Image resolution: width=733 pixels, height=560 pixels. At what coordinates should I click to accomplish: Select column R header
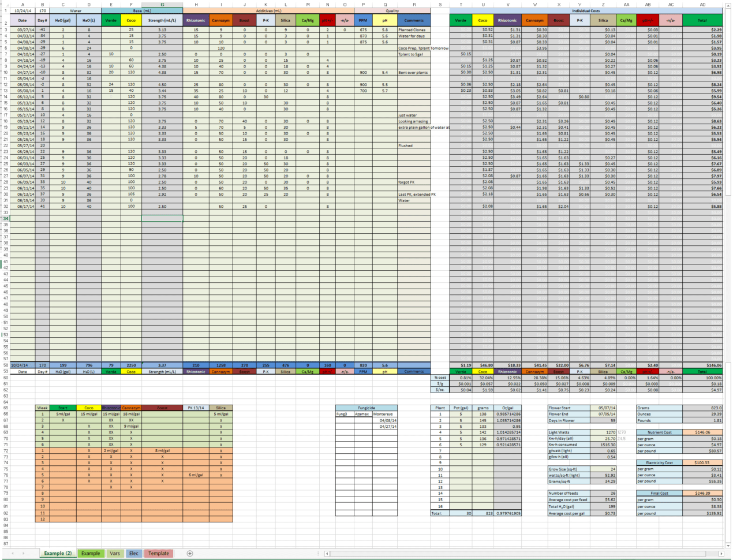click(x=414, y=5)
